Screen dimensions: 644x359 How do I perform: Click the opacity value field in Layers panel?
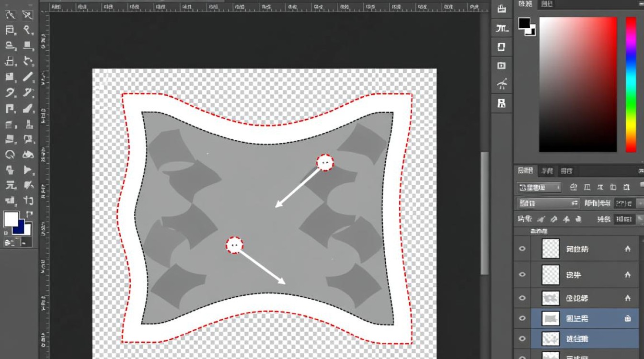tap(624, 203)
